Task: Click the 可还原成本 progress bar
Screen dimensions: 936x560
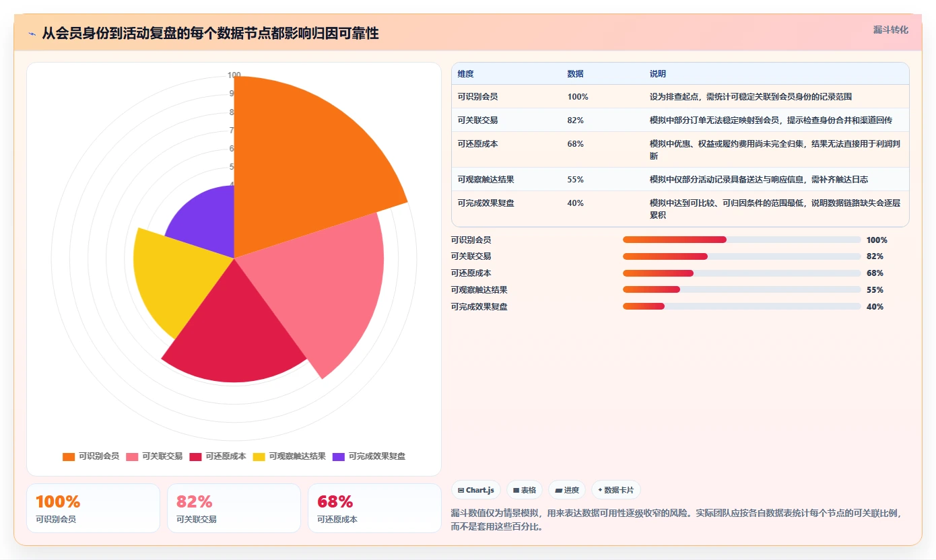Action: (742, 273)
